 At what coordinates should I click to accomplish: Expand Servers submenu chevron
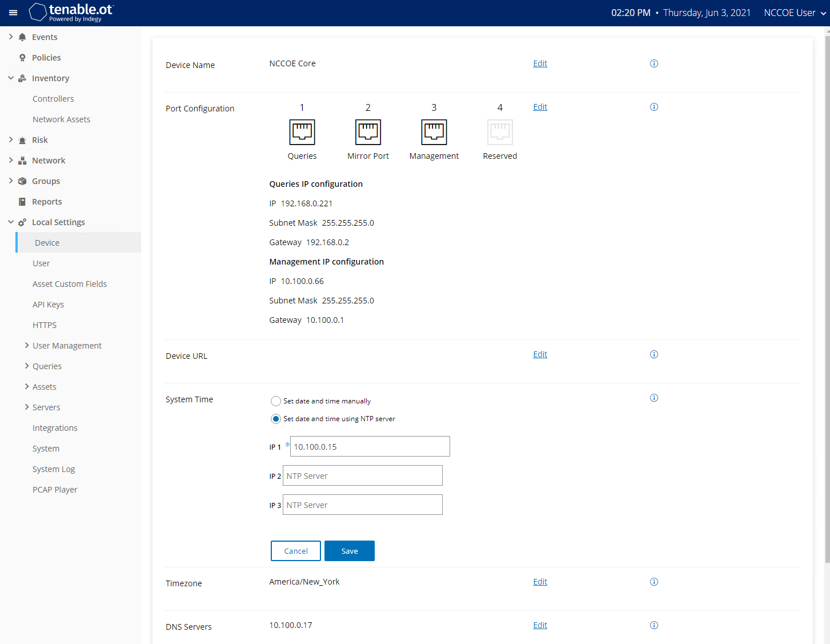pyautogui.click(x=27, y=407)
